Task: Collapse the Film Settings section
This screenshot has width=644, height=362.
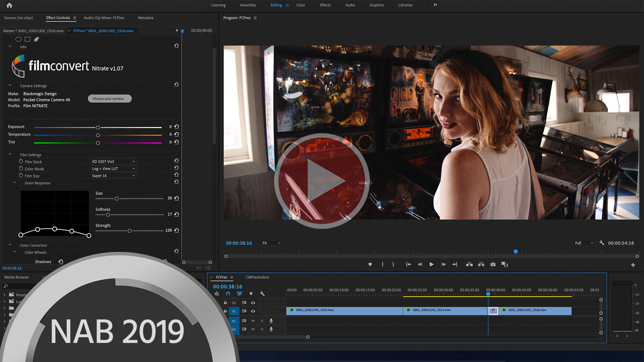Action: pos(10,155)
